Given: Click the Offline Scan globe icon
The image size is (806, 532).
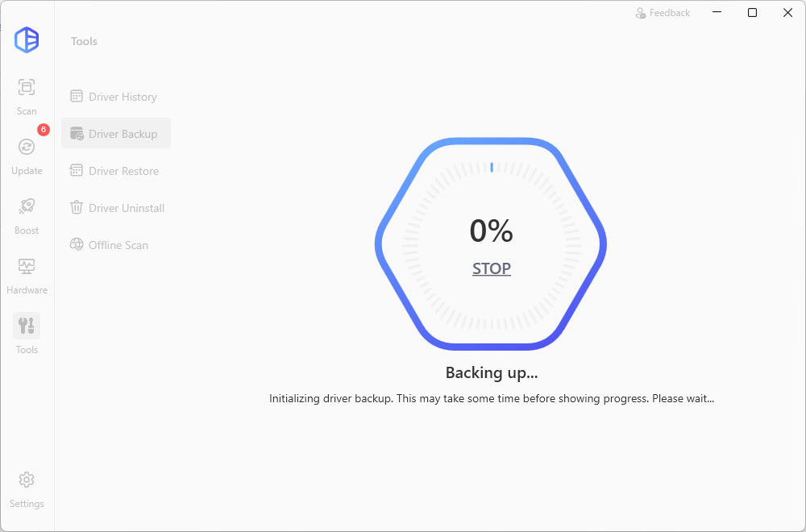Looking at the screenshot, I should (x=77, y=245).
